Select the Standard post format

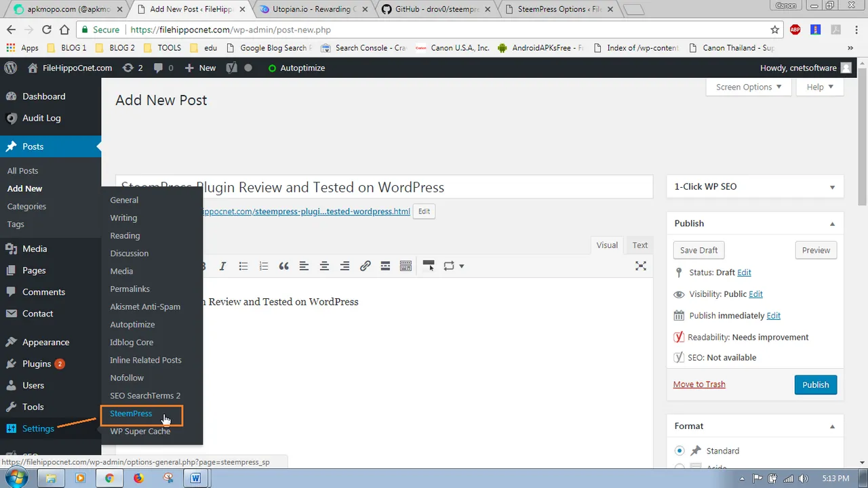679,451
